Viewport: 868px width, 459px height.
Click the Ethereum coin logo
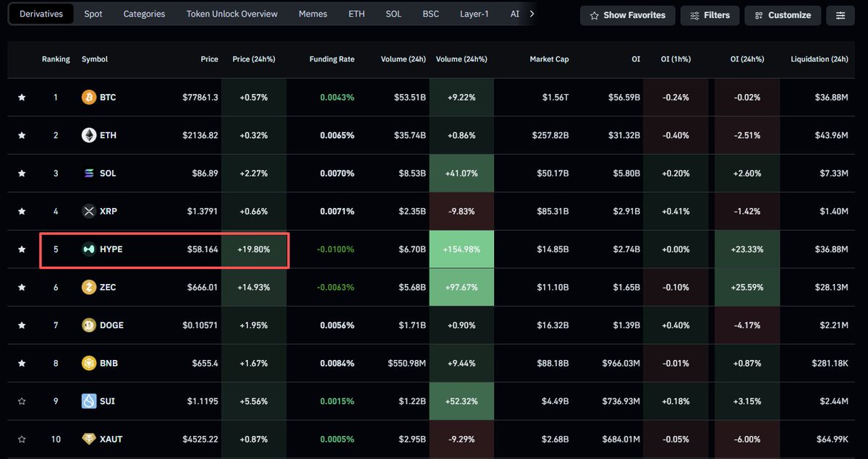(x=88, y=135)
